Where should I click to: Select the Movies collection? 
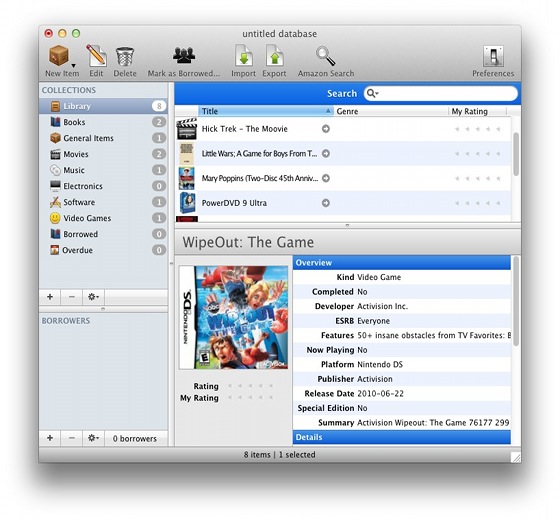103,154
